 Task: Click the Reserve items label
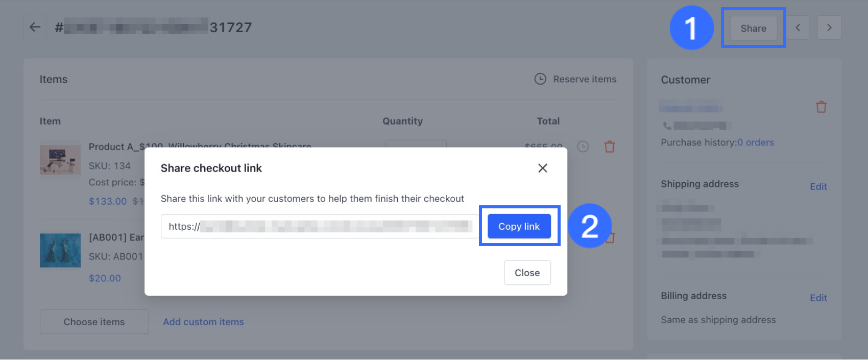(585, 79)
